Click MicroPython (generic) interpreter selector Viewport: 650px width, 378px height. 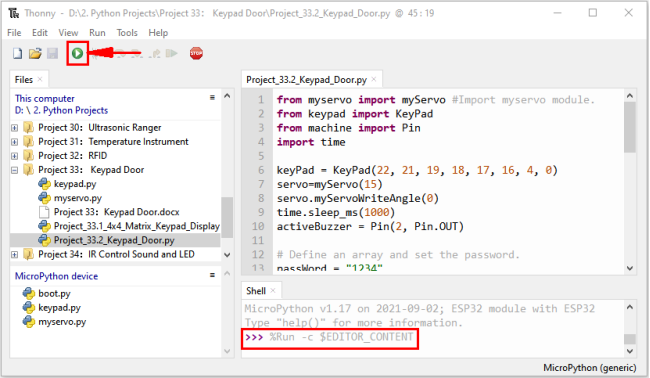tap(589, 368)
